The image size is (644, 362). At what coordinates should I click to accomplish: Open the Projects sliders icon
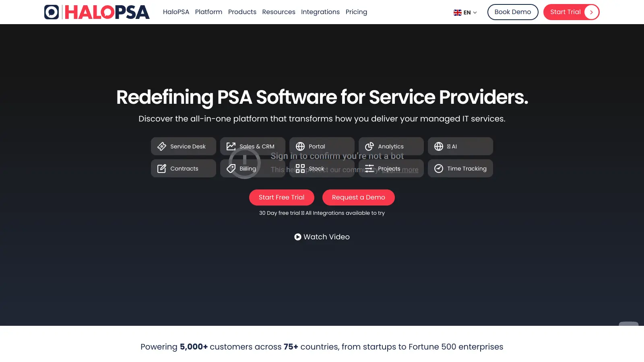369,168
